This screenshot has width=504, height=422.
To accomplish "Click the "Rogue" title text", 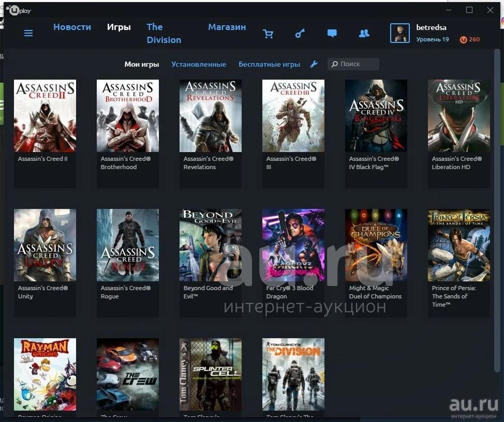I will pyautogui.click(x=110, y=296).
